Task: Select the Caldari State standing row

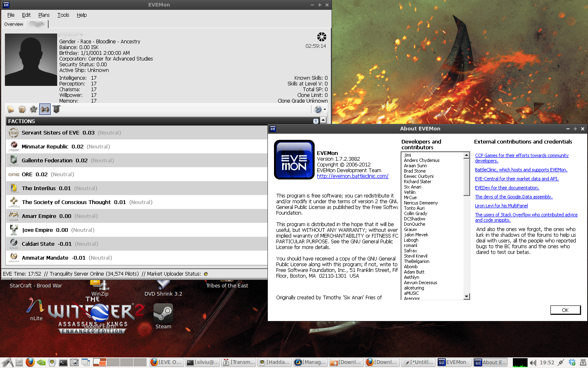Action: 137,244
